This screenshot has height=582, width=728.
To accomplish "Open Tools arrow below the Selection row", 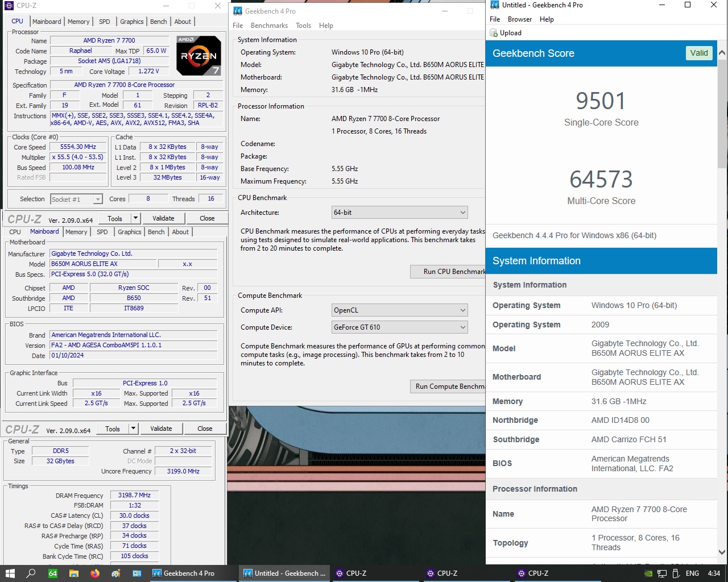I will coord(135,218).
